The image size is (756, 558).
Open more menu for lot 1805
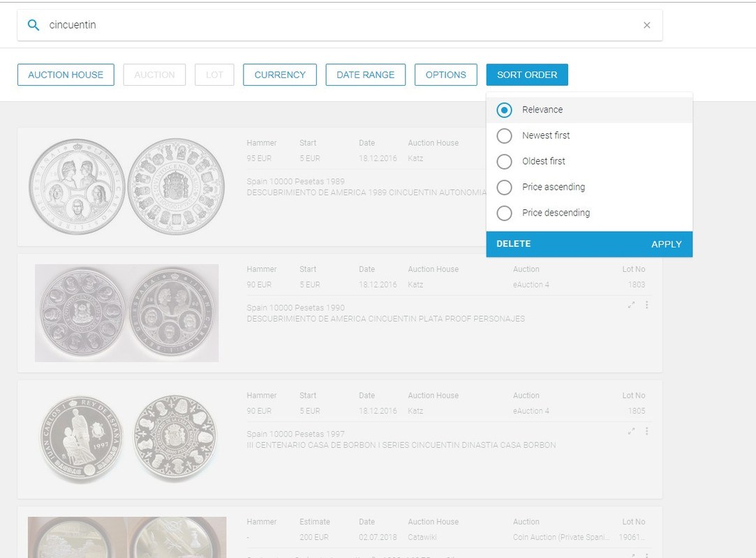coord(646,431)
